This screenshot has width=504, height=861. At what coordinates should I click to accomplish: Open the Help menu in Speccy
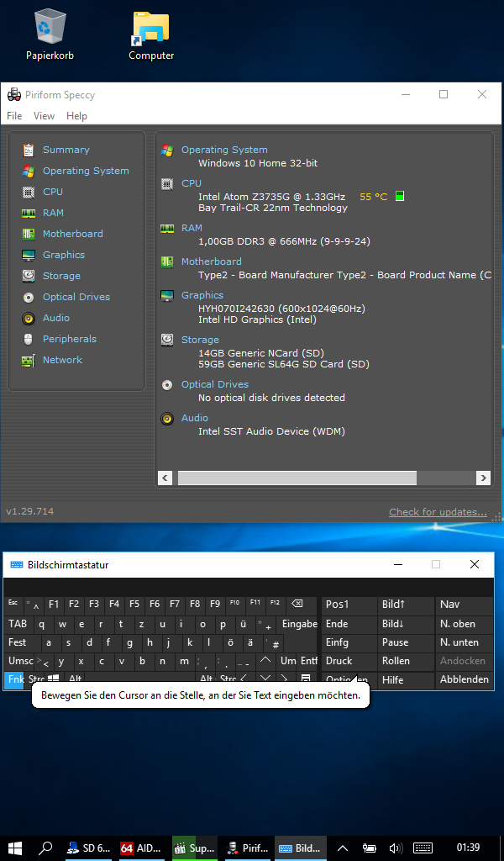76,116
